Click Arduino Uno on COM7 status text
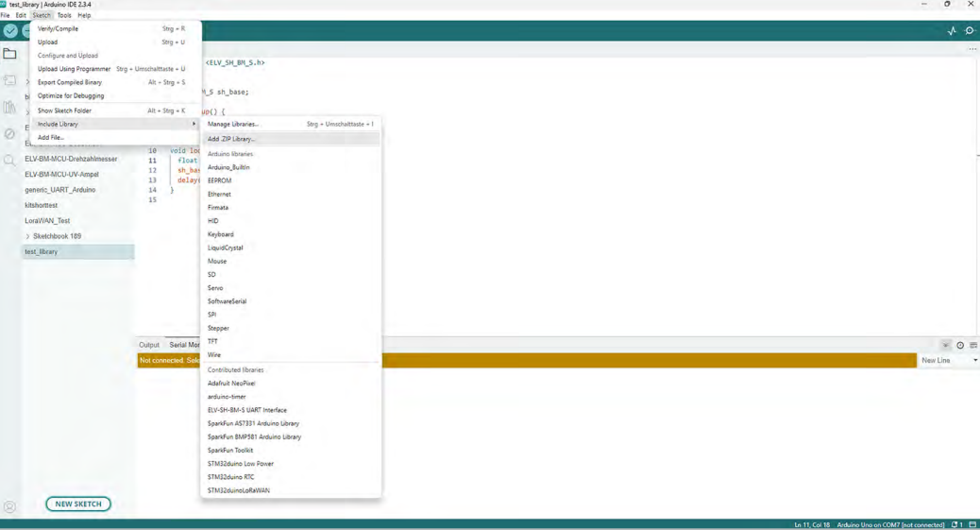This screenshot has width=980, height=530. (x=890, y=524)
